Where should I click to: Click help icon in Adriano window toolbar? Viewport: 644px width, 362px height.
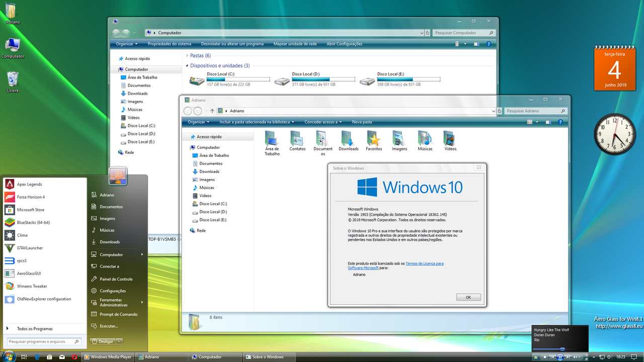tap(560, 122)
